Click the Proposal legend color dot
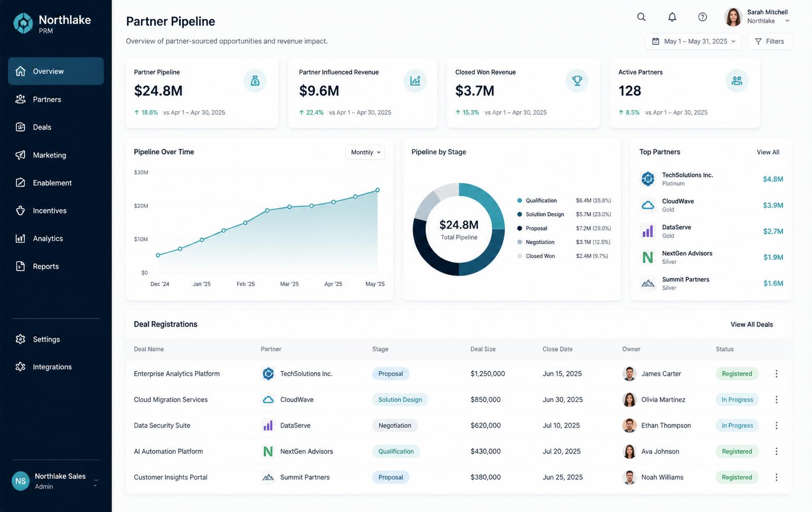812x512 pixels. coord(520,229)
